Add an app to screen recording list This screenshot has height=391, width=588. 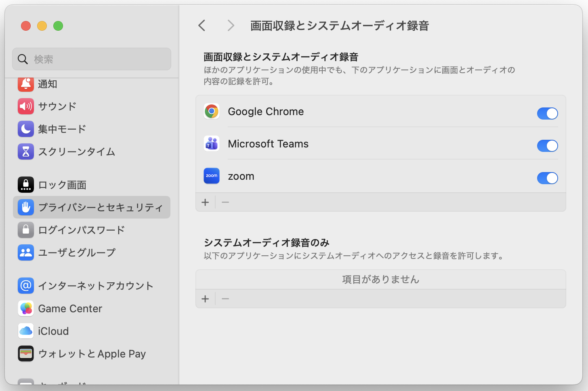(x=205, y=202)
